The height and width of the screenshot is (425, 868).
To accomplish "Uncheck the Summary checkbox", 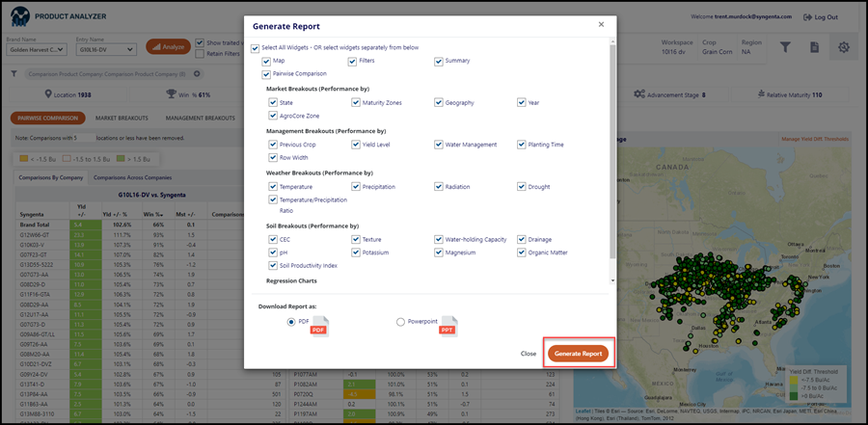I will click(x=439, y=62).
